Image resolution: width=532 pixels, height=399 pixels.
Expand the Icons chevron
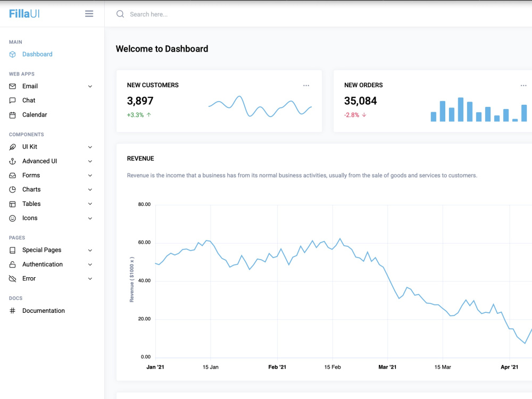pyautogui.click(x=90, y=218)
